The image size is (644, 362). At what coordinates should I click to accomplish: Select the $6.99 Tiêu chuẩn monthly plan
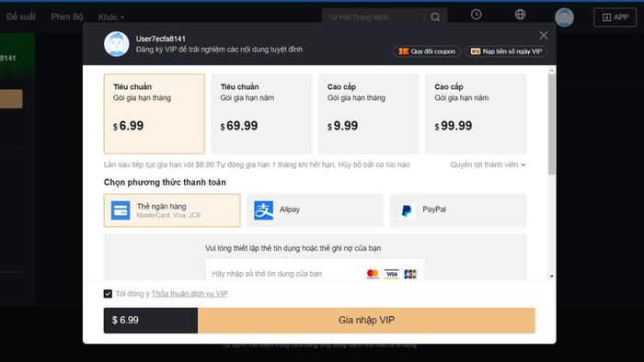coord(154,114)
